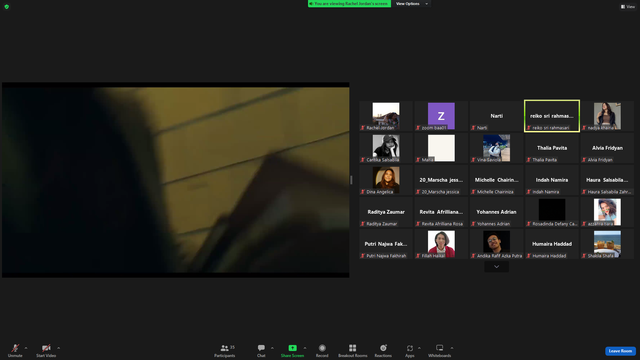Open the Apps panel
Viewport: 640px width, 360px height.
(x=410, y=350)
